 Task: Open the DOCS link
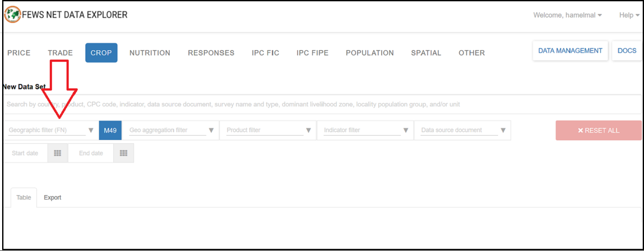627,51
